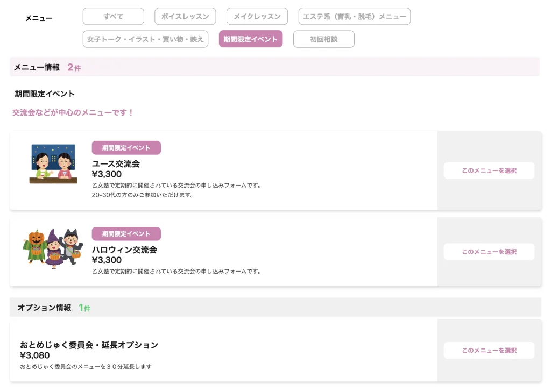Click the Halloween costume kids illustration
551x392 pixels.
pyautogui.click(x=52, y=249)
